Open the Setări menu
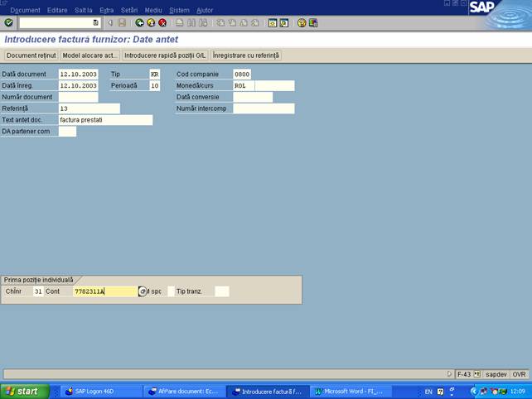532x399 pixels. coord(129,10)
